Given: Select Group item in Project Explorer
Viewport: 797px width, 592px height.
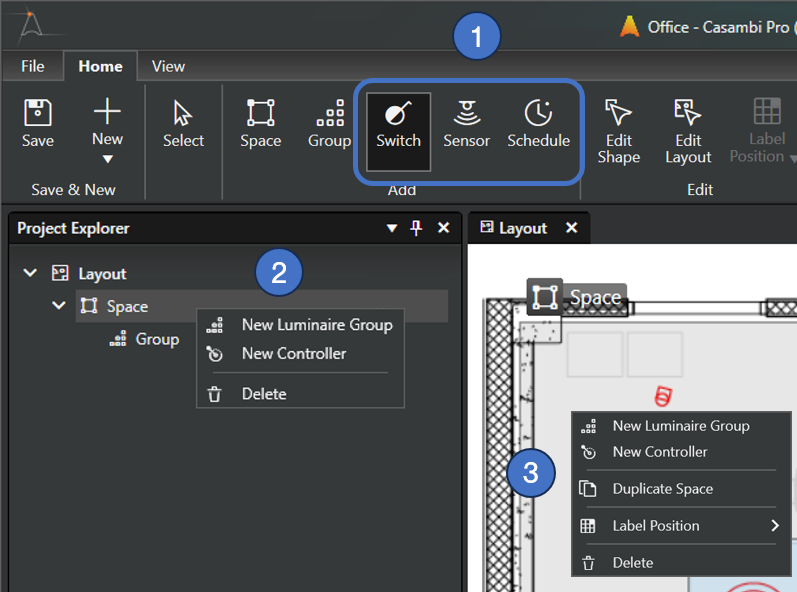Looking at the screenshot, I should coord(156,339).
